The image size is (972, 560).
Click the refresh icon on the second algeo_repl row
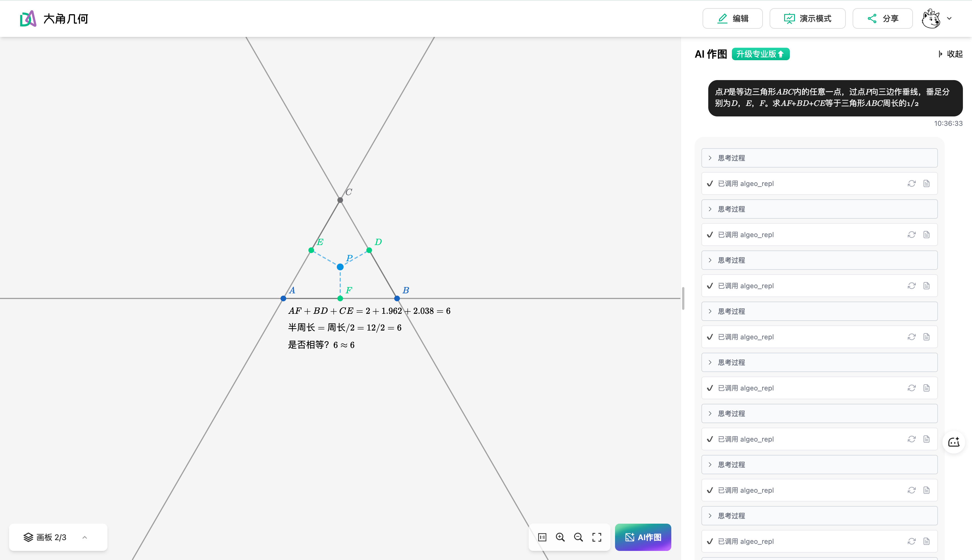(x=911, y=235)
